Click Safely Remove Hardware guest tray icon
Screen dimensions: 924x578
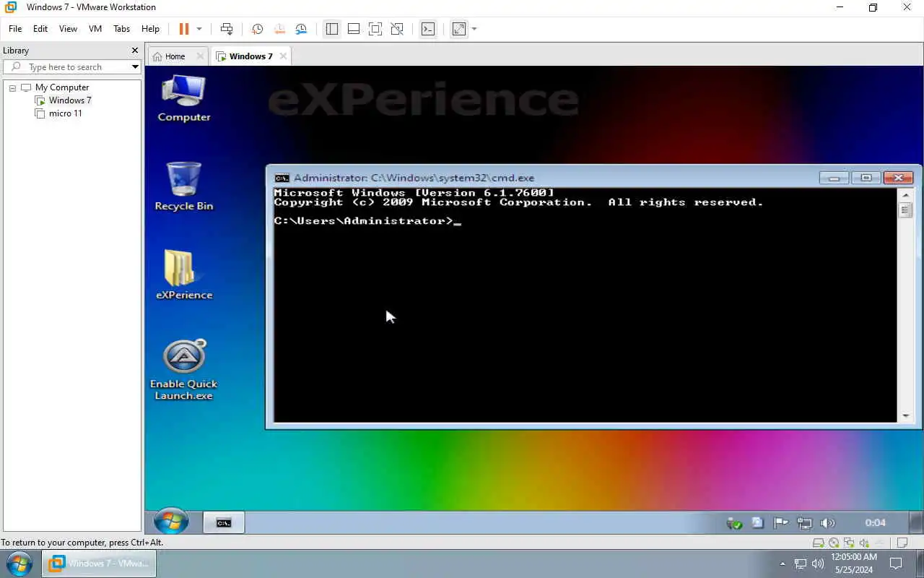[x=734, y=523]
